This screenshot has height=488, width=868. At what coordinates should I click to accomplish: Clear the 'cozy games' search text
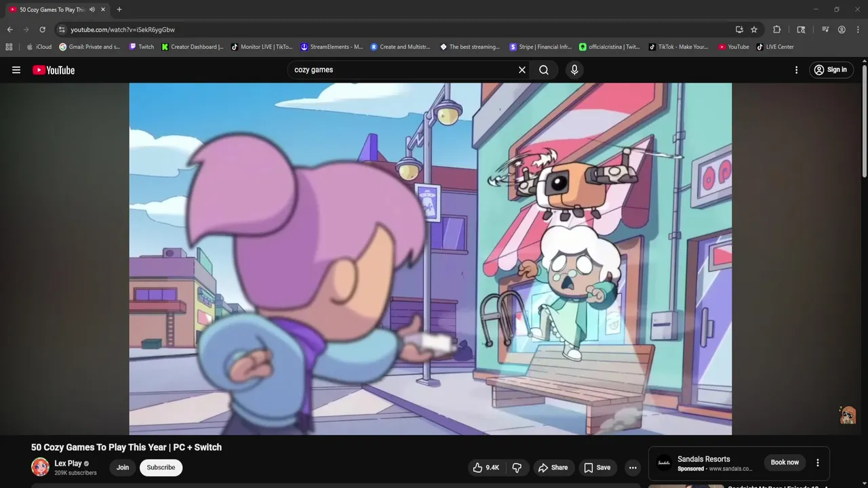(522, 70)
